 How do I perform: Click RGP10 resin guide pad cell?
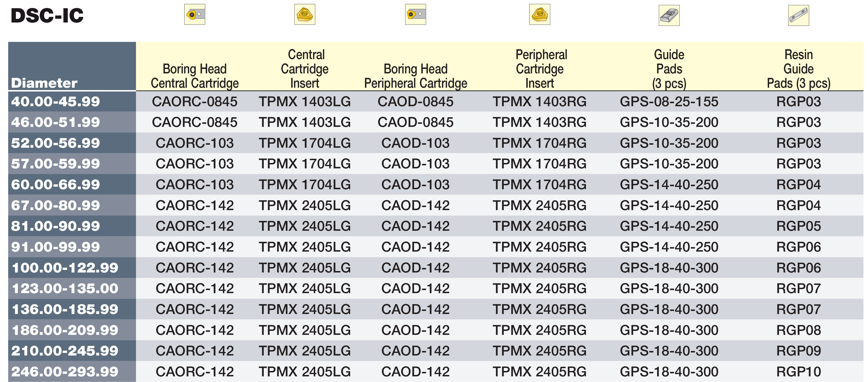tap(798, 372)
